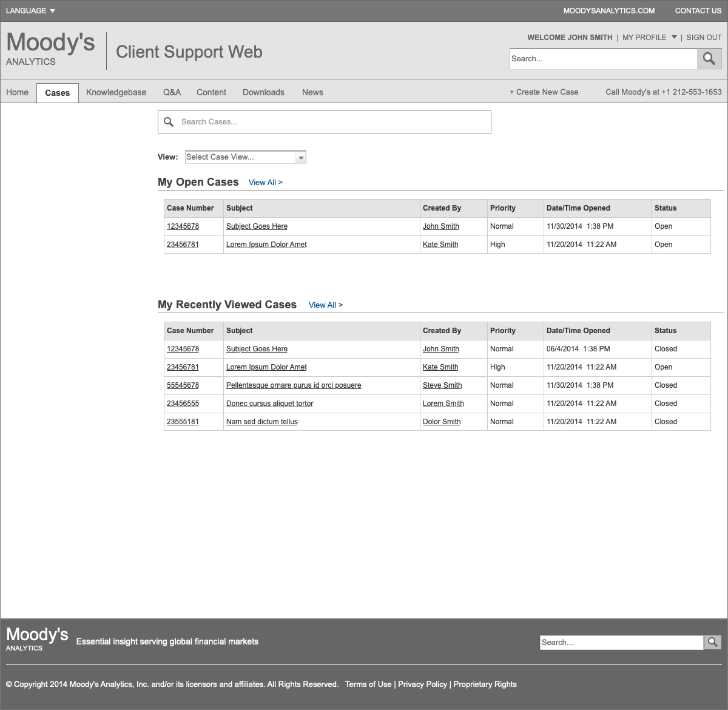The height and width of the screenshot is (710, 728).
Task: Click the header search magnifier icon
Action: (709, 58)
